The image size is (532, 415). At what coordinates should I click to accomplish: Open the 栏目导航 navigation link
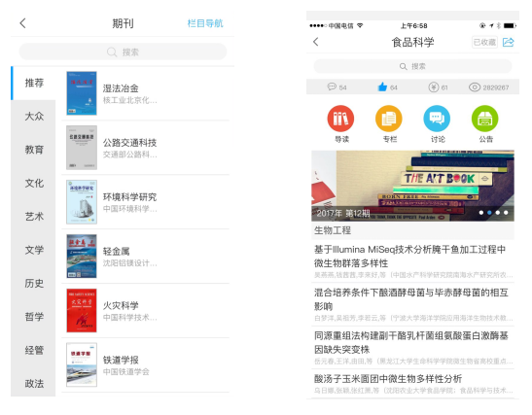tap(205, 23)
